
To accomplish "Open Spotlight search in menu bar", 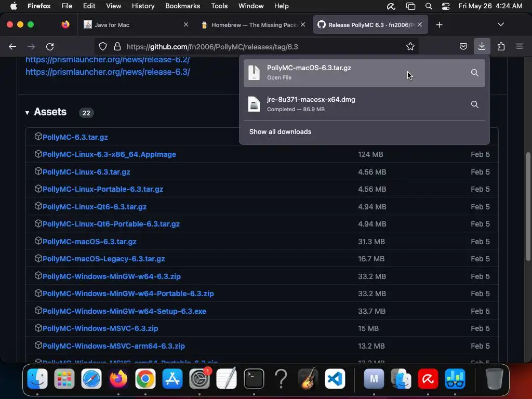I will (x=429, y=6).
